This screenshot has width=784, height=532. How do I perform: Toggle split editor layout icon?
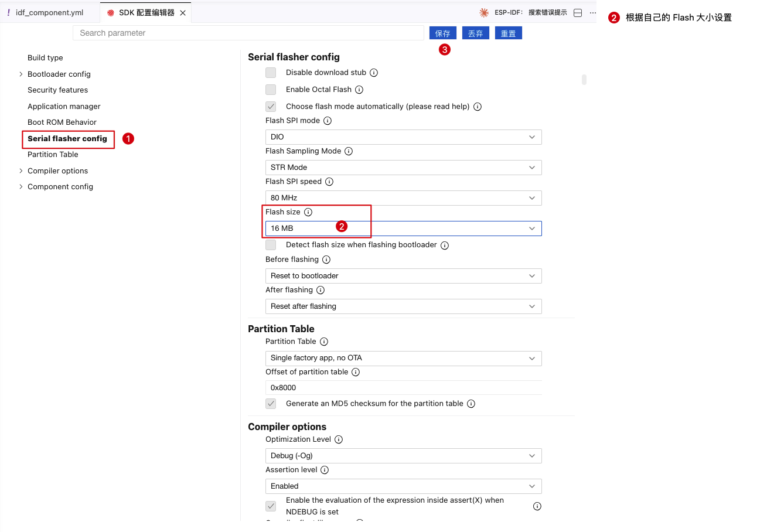pyautogui.click(x=578, y=13)
